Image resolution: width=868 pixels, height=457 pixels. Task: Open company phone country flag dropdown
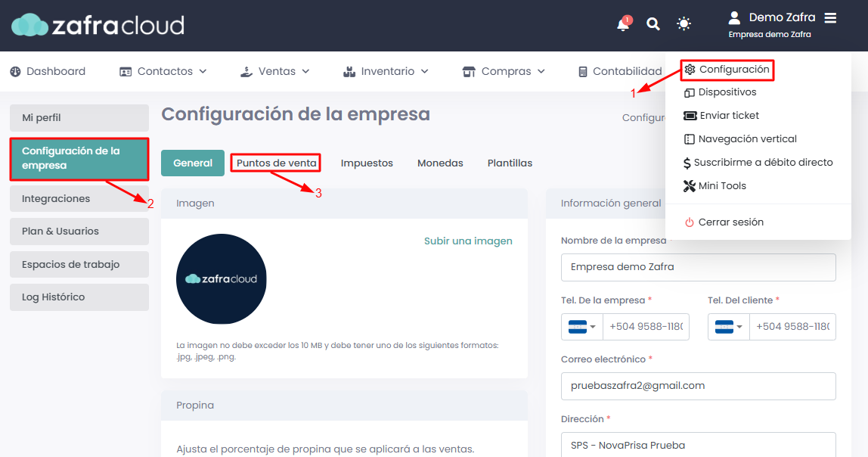[581, 327]
